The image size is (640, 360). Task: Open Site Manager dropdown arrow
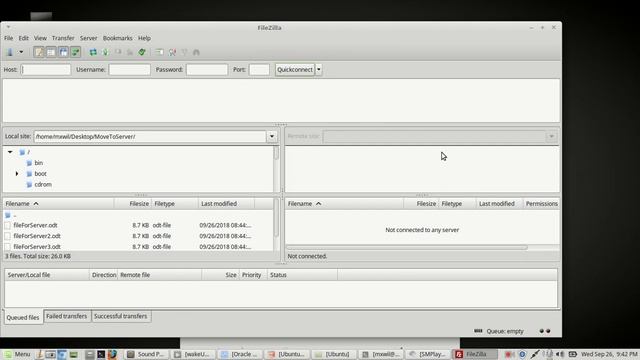(21, 52)
